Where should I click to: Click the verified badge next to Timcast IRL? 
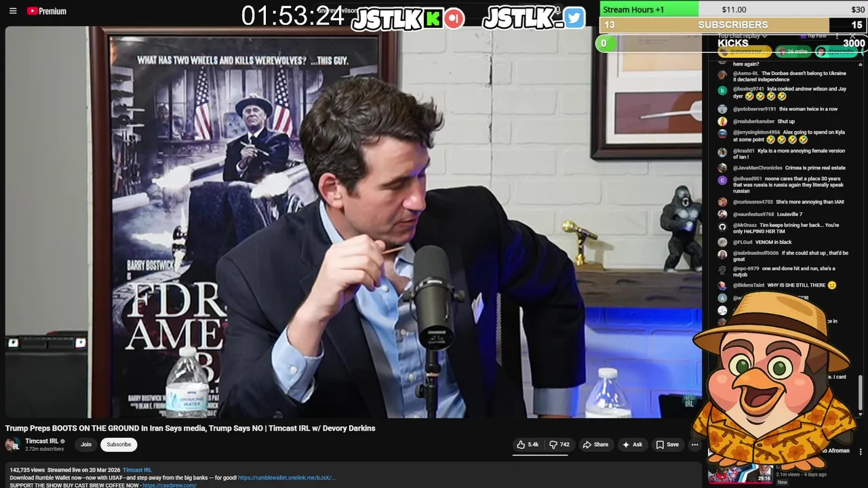[x=63, y=441]
